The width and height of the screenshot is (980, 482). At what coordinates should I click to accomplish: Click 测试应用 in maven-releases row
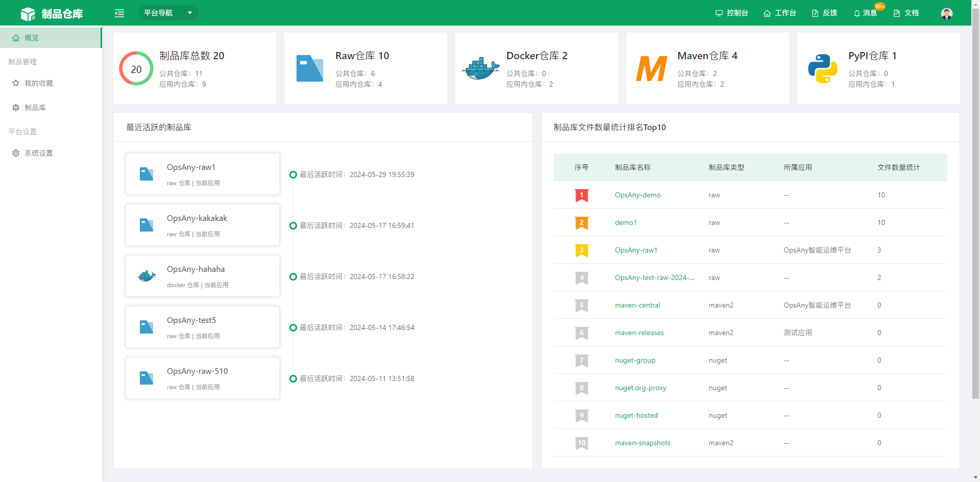click(x=798, y=333)
